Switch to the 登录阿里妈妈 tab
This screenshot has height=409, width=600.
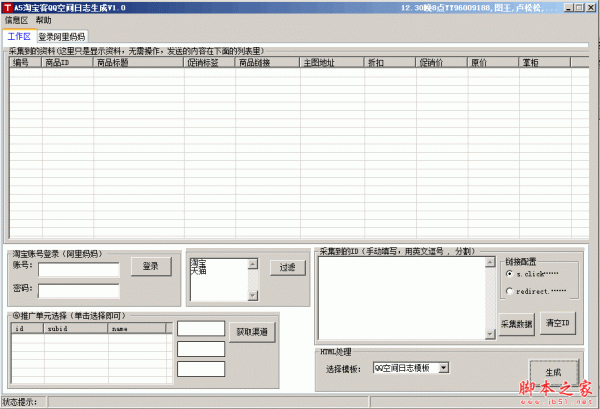tap(62, 37)
